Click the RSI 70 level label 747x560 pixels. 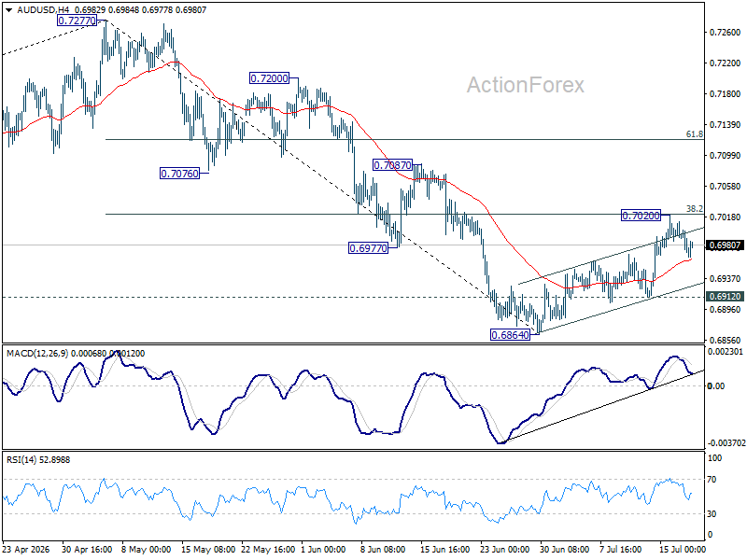click(712, 480)
